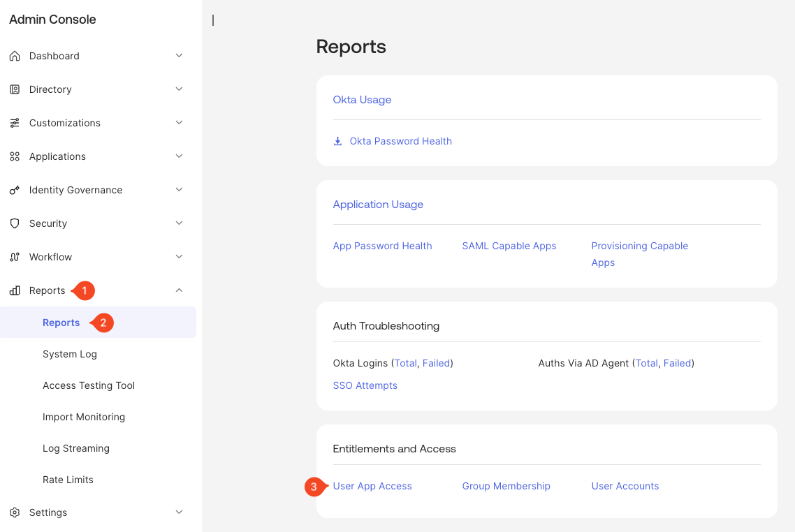Click the SAML Capable Apps link
Viewport: 795px width, 532px height.
[x=509, y=246]
